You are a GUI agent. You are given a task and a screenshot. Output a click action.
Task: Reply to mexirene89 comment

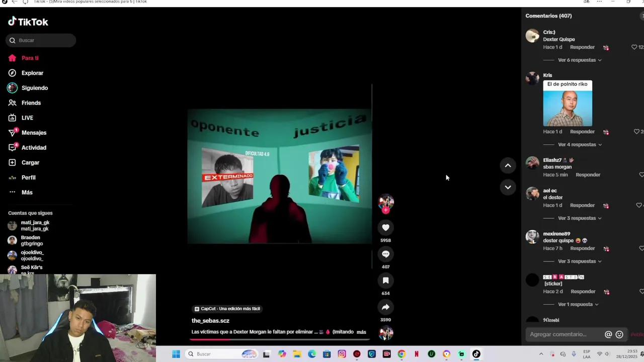[582, 248]
